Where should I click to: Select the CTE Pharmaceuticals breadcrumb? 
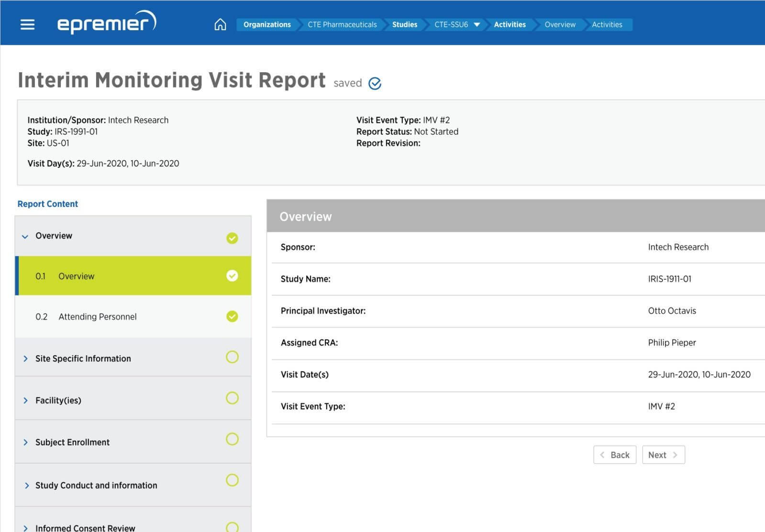342,24
